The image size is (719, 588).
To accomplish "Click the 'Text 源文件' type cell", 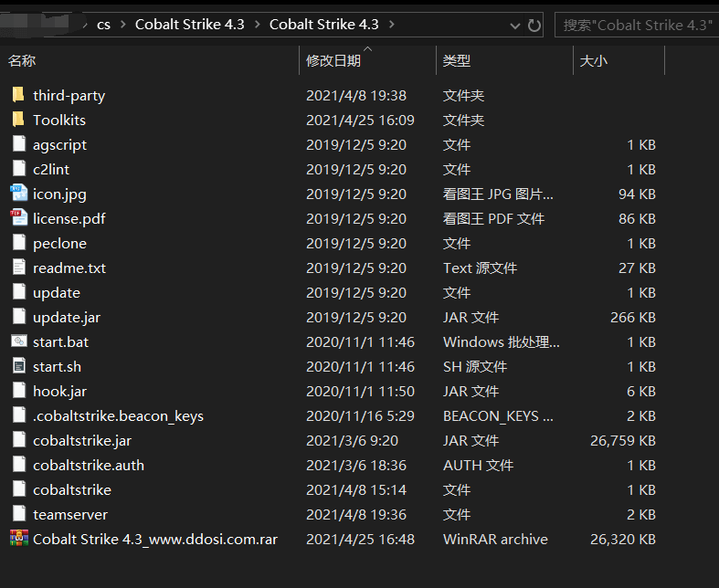I will click(480, 268).
